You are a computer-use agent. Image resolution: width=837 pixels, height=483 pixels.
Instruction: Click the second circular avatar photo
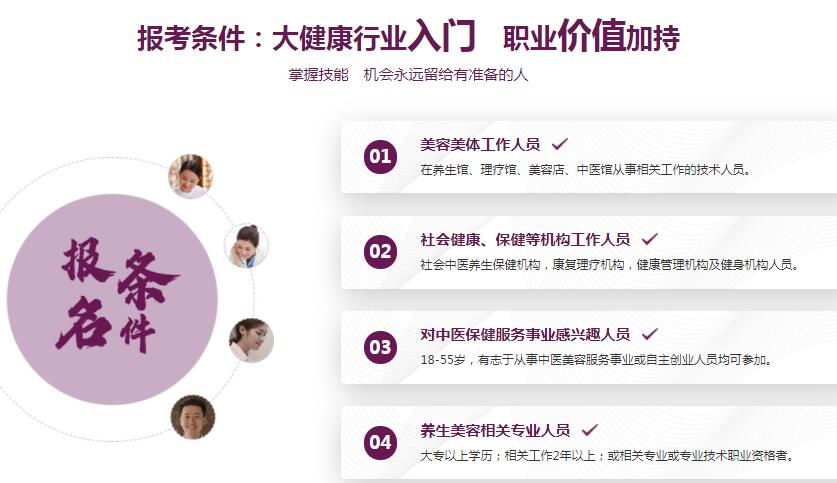pos(247,245)
